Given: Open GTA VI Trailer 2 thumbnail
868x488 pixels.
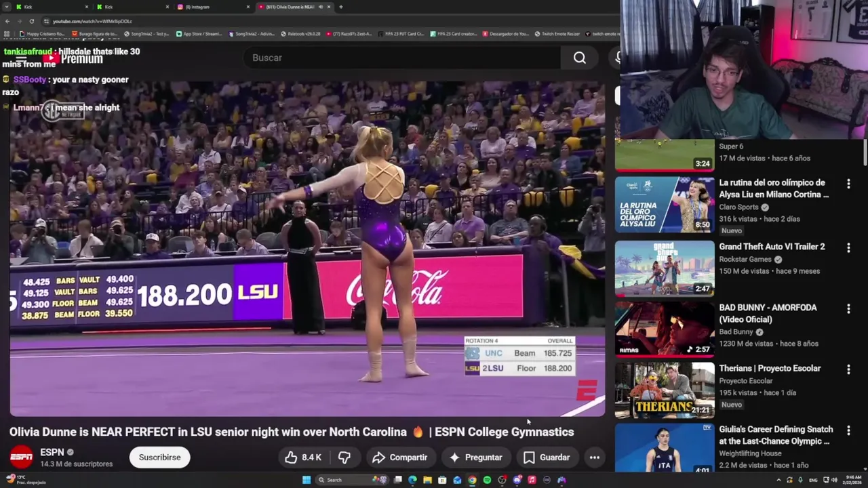Looking at the screenshot, I should (x=665, y=268).
